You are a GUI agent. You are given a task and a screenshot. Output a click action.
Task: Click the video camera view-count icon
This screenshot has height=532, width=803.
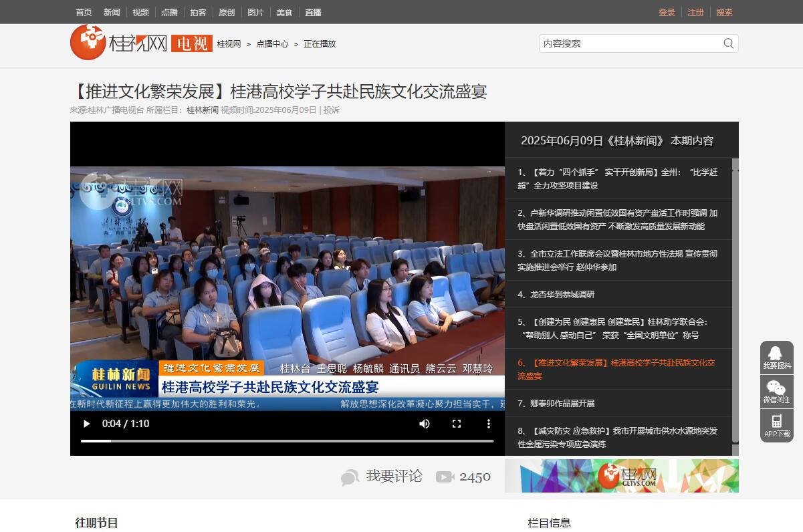click(x=445, y=477)
